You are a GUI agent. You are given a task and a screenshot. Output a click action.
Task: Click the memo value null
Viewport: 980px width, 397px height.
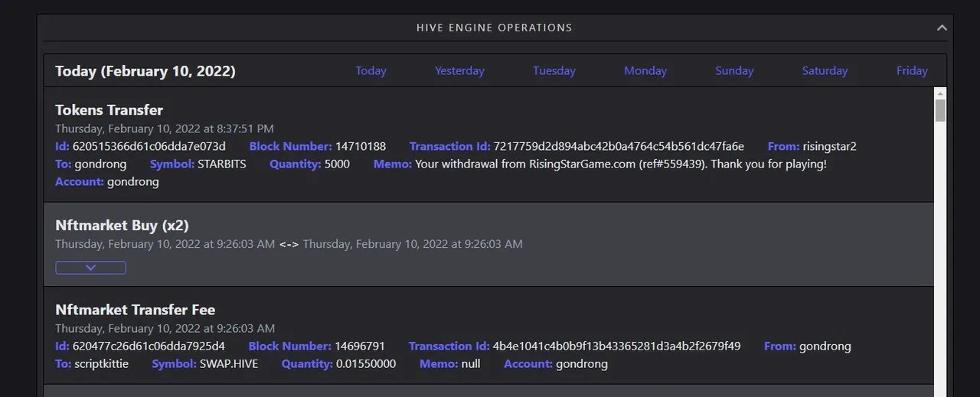(471, 363)
